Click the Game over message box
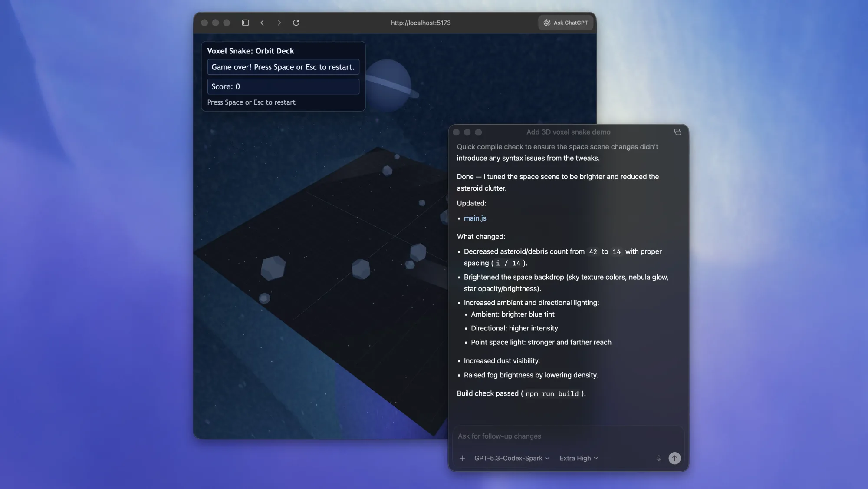Image resolution: width=868 pixels, height=489 pixels. (283, 67)
